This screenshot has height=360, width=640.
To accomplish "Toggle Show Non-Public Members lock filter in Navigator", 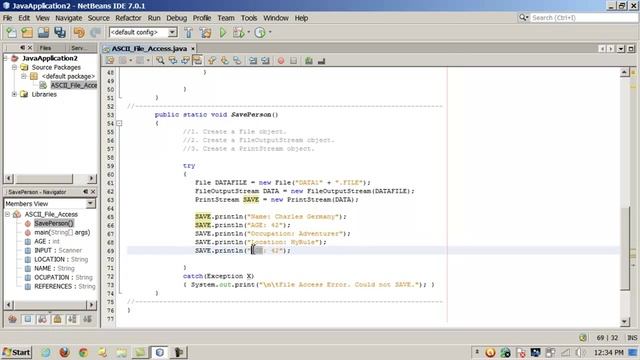I will (57, 319).
